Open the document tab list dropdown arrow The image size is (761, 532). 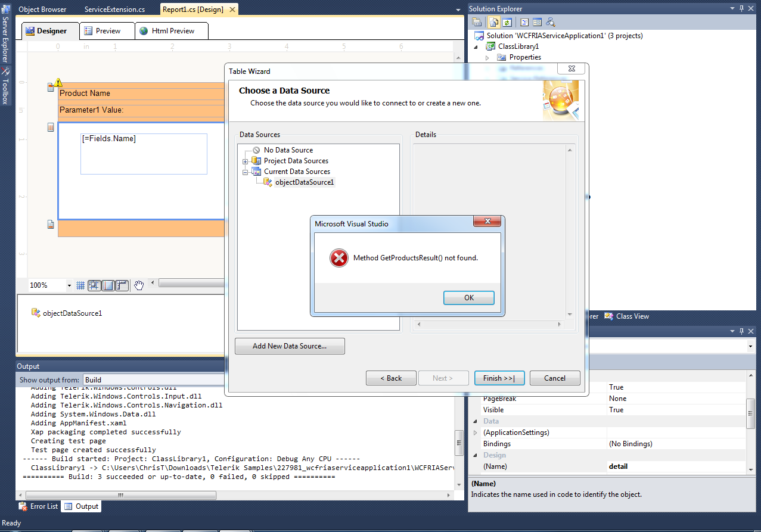(458, 10)
